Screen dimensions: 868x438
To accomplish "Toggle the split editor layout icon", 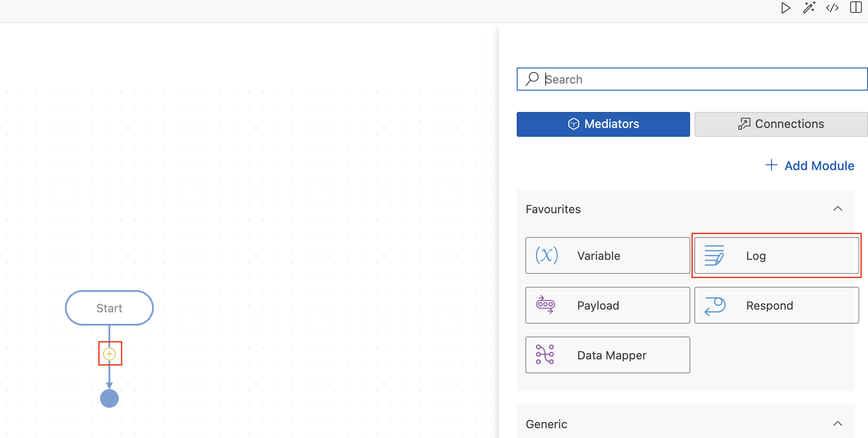I will (x=856, y=7).
